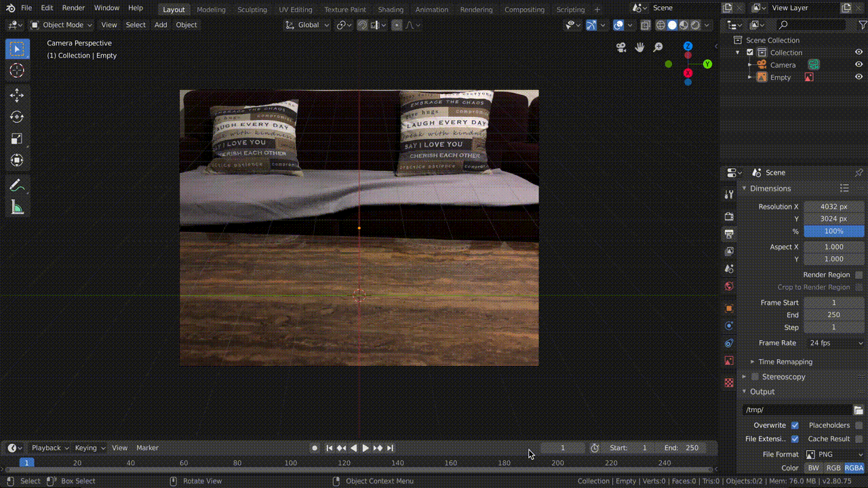Activate the Rotate tool
The width and height of the screenshot is (868, 488).
[17, 117]
